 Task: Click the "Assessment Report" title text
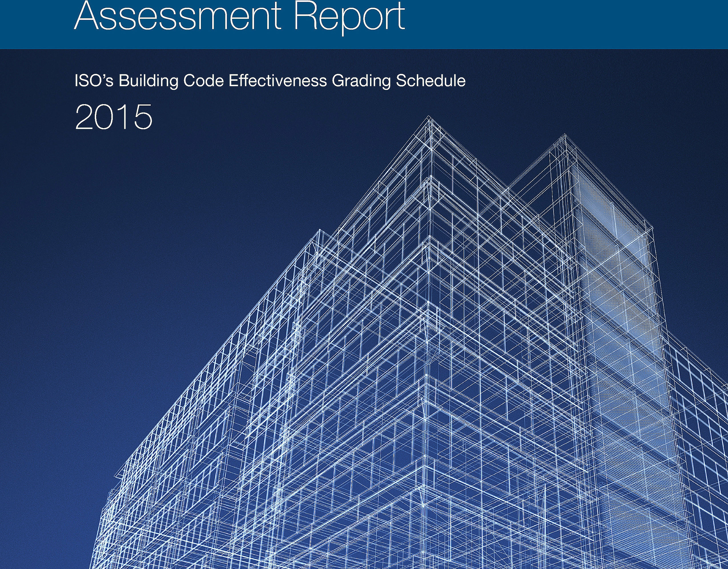(239, 17)
